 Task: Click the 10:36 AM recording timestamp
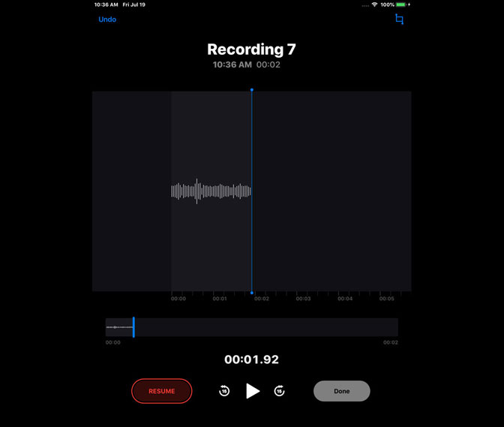(x=232, y=65)
